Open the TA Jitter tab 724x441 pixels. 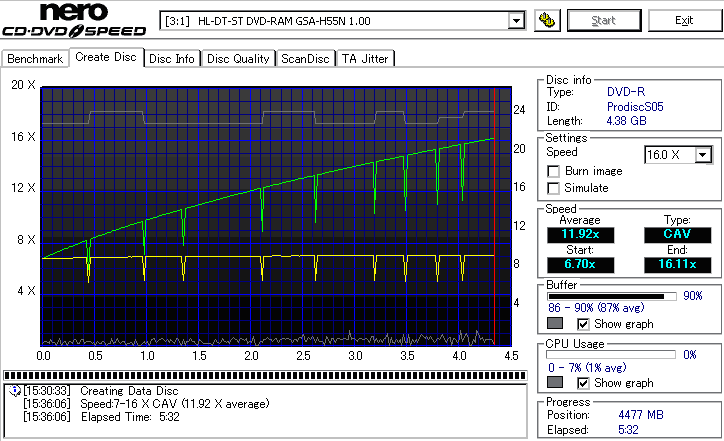(365, 58)
